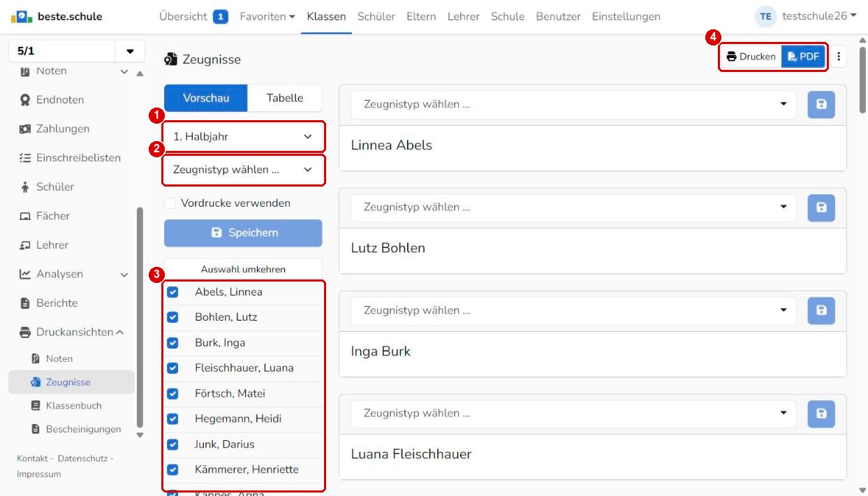Screen dimensions: 868x496
Task: Uncheck Hegemann, Heidi in student list
Action: click(172, 419)
